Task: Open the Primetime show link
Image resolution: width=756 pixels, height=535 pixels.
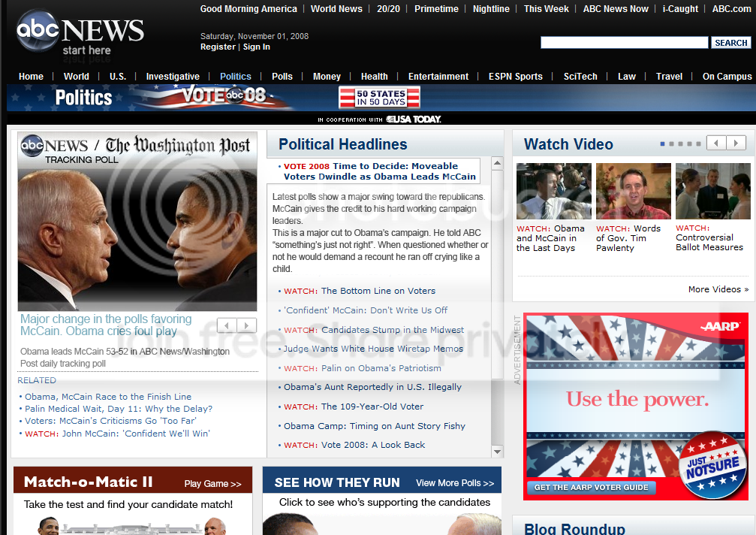Action: pyautogui.click(x=436, y=9)
